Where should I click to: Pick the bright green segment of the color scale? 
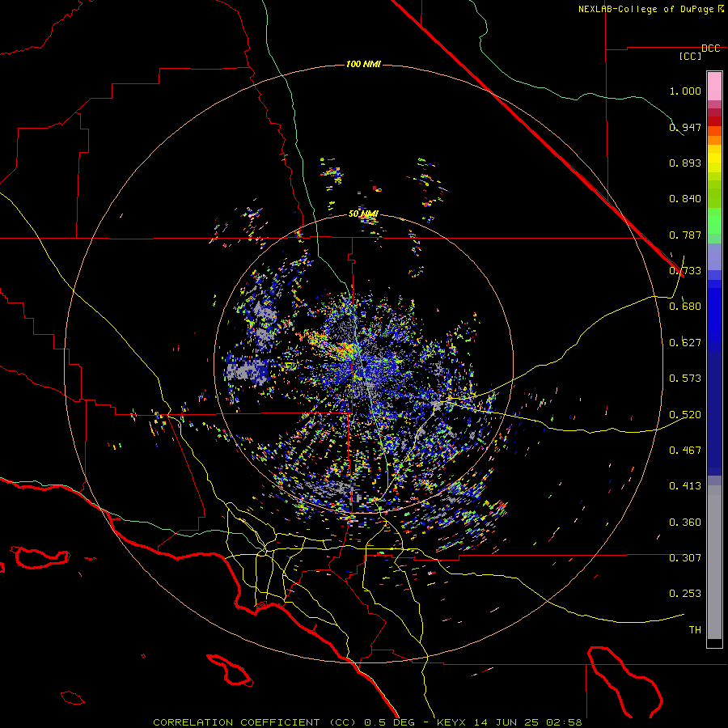coord(714,221)
